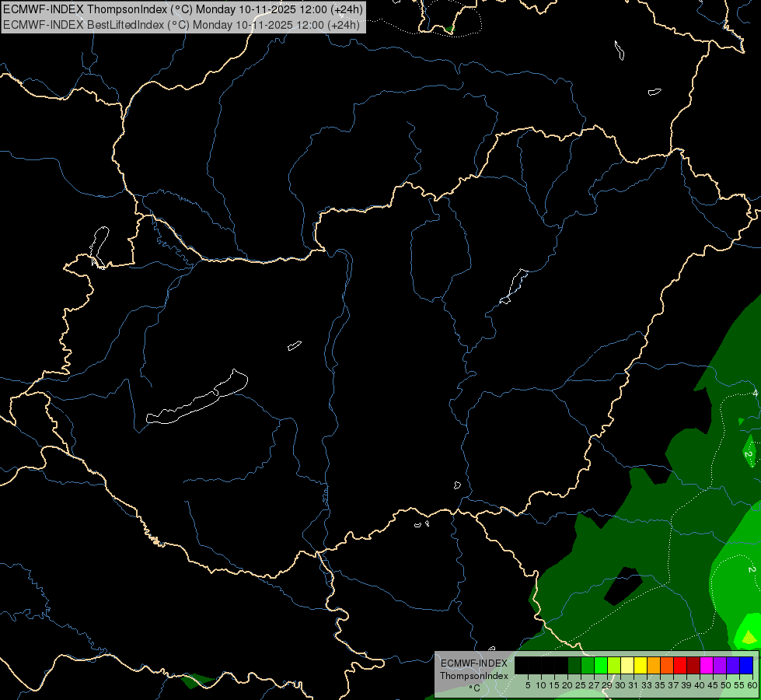Select the lime 29–30 legend swatch
761x700 pixels.
coord(614,665)
